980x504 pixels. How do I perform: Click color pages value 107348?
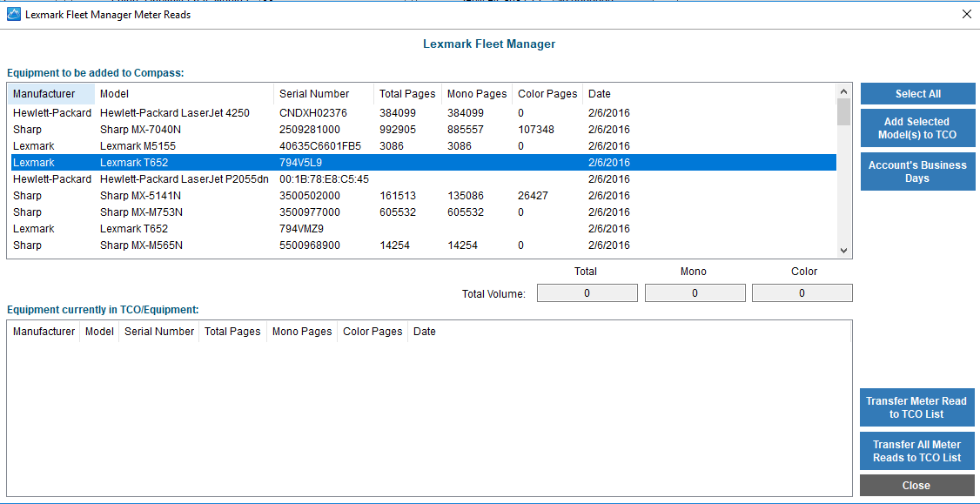tap(536, 130)
